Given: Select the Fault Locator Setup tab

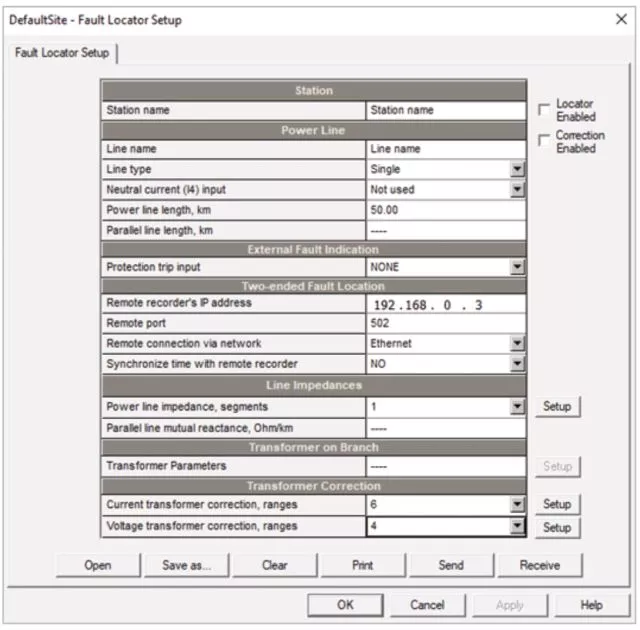Looking at the screenshot, I should pyautogui.click(x=61, y=52).
